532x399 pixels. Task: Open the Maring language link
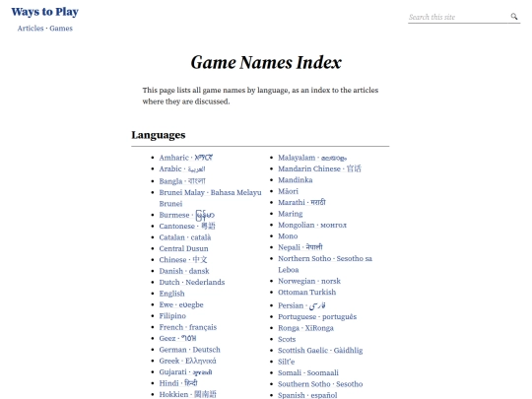point(290,214)
